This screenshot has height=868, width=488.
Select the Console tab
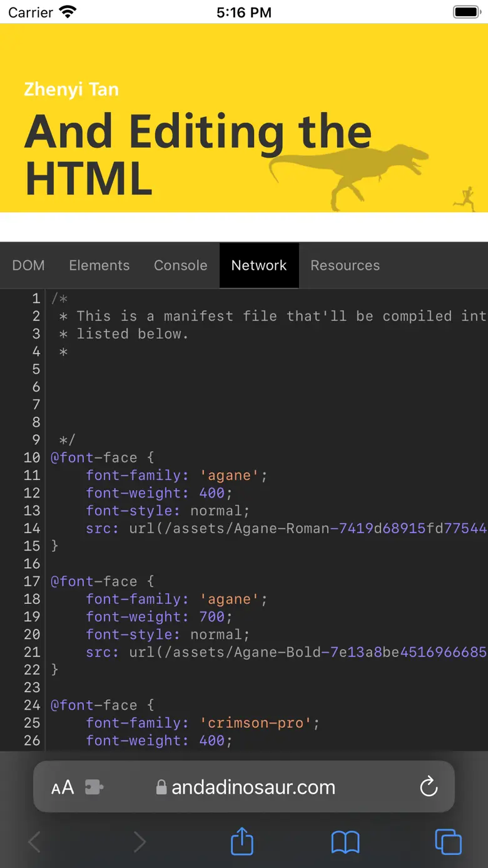(180, 265)
